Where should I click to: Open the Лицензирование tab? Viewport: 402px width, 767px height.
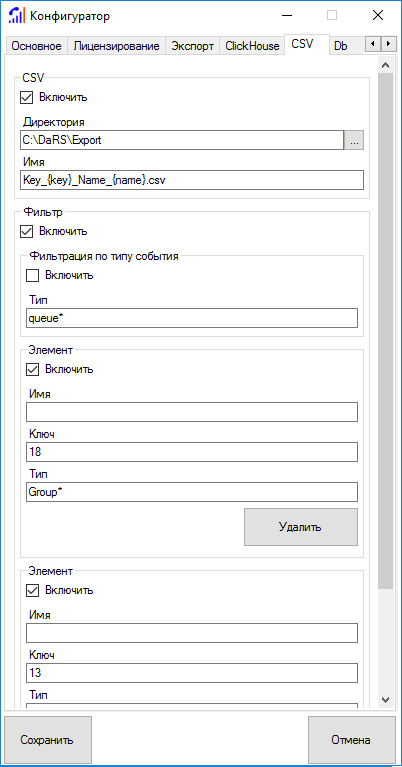tap(116, 46)
